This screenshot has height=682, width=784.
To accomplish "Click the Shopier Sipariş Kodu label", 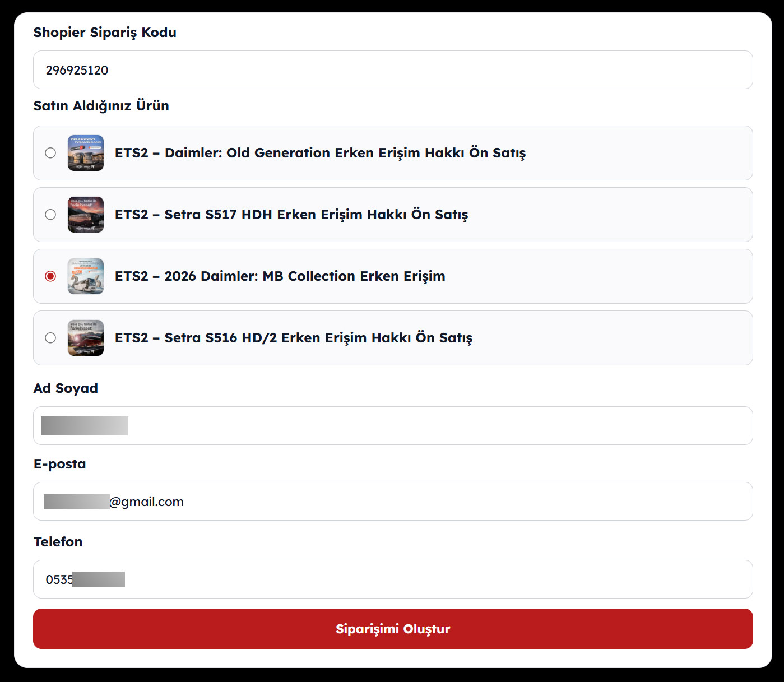I will point(105,33).
